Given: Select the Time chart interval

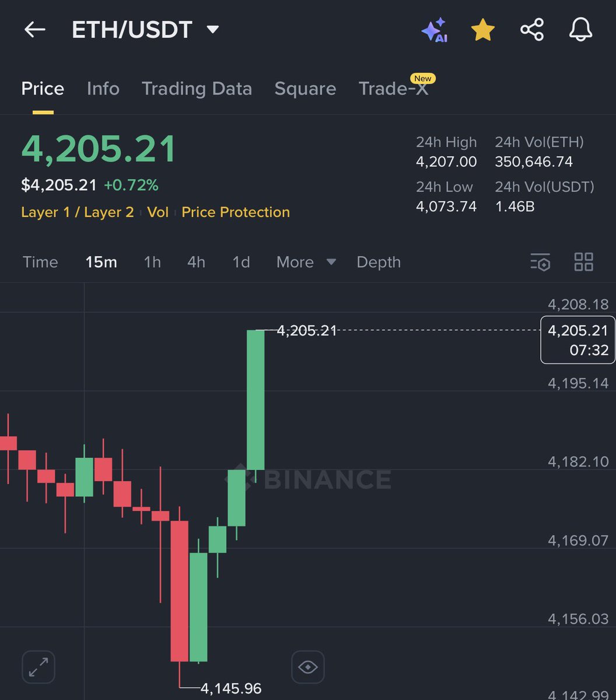Looking at the screenshot, I should [40, 262].
